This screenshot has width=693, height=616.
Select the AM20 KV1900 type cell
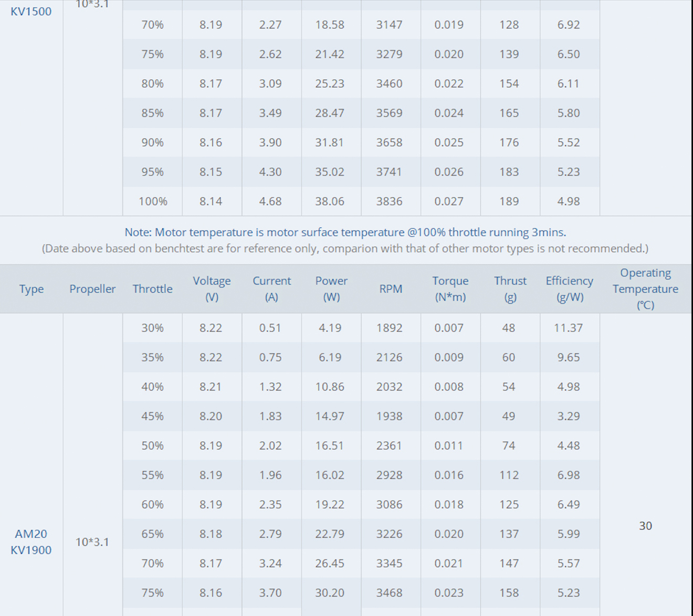point(31,541)
